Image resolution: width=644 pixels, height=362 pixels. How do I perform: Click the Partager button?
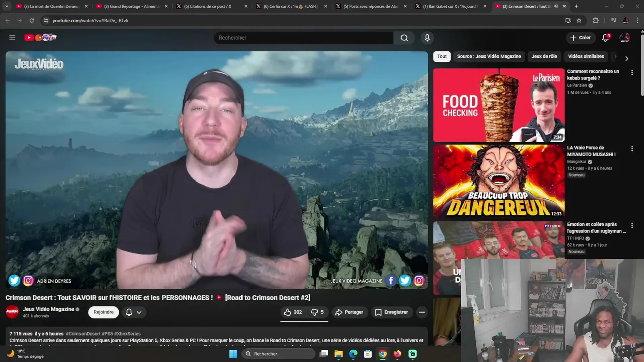(x=349, y=312)
